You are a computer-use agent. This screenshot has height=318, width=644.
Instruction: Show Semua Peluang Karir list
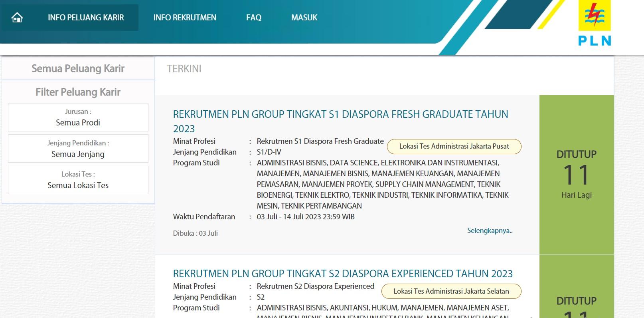78,68
